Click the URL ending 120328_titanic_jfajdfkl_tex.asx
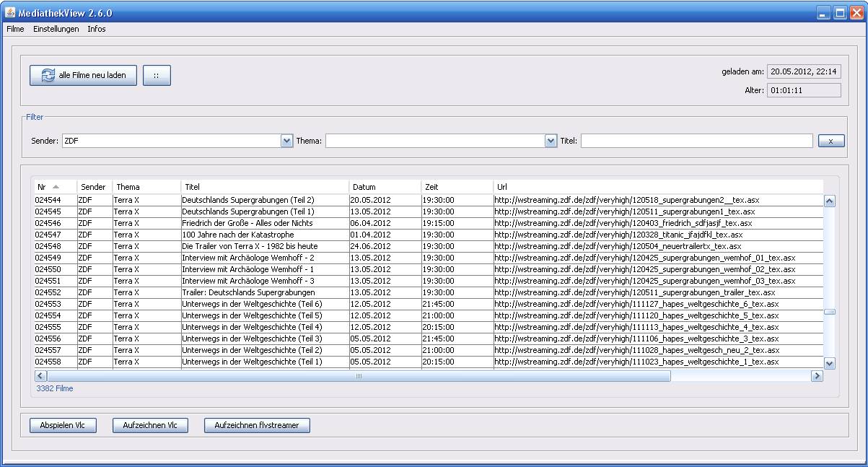 (x=618, y=235)
